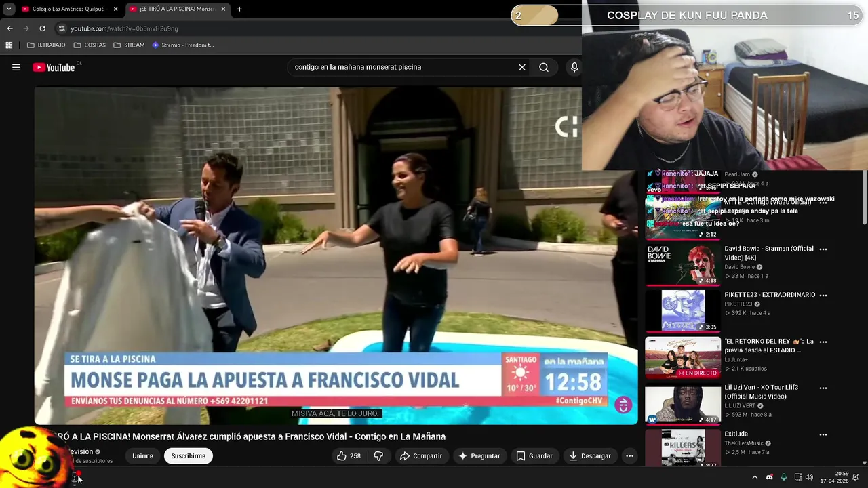Close the SE TIRÓ A LA PISCINA tab
The width and height of the screenshot is (868, 488).
pos(223,9)
